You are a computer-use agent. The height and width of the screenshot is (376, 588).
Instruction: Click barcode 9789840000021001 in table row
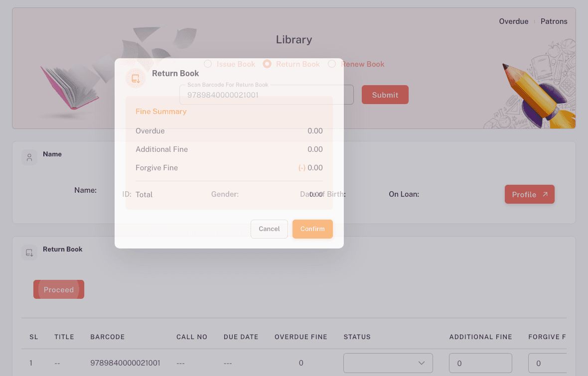point(125,363)
